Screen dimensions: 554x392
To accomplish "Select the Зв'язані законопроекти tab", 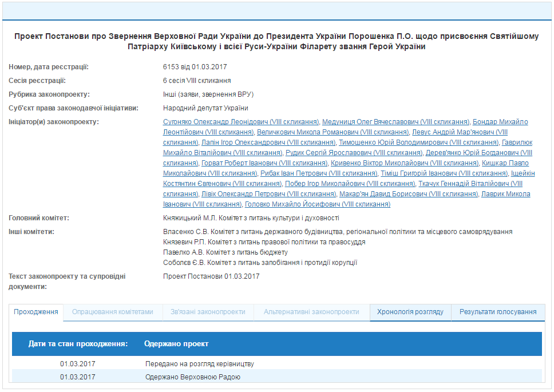I will (207, 312).
